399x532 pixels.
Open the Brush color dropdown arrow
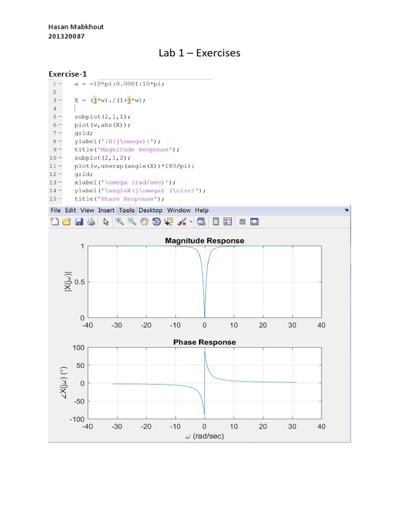click(191, 222)
